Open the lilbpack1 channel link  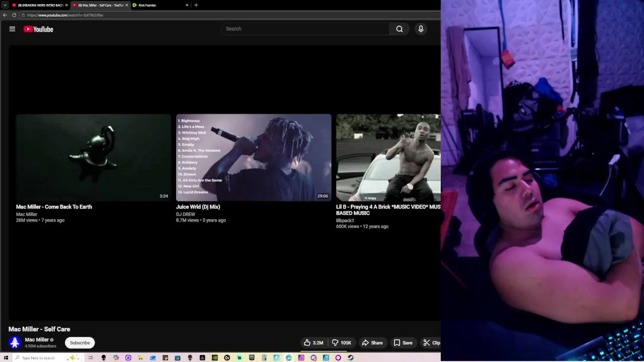point(345,220)
